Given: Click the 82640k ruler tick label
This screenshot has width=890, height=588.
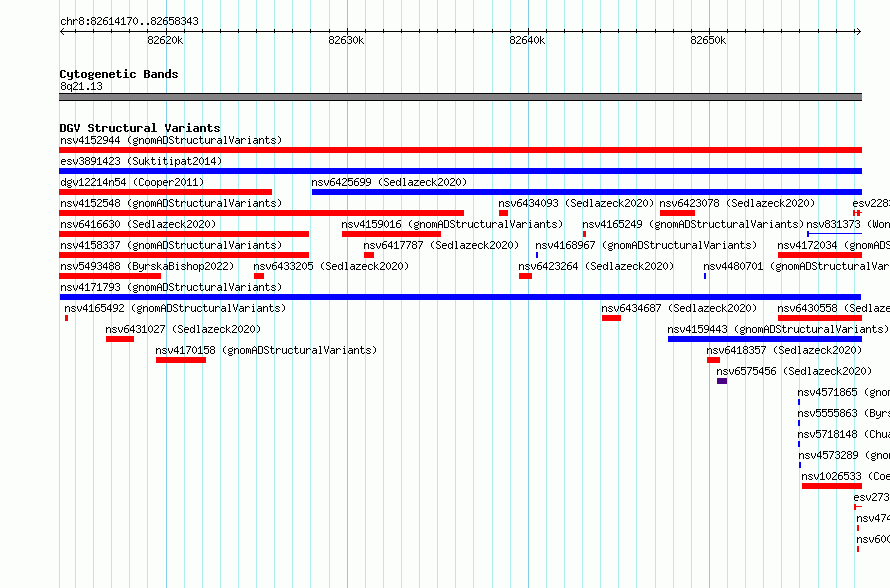Looking at the screenshot, I should click(x=527, y=40).
